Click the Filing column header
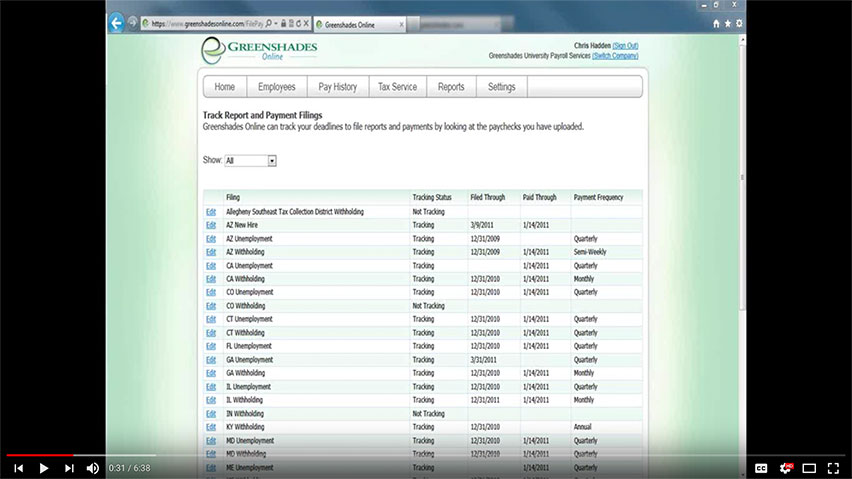Screen dimensions: 852x479 pyautogui.click(x=233, y=197)
